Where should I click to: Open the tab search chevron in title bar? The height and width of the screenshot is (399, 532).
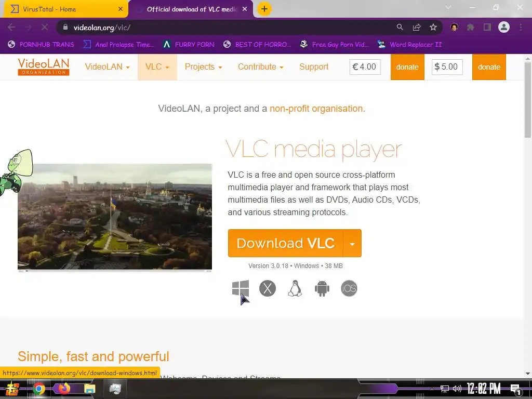pyautogui.click(x=448, y=7)
